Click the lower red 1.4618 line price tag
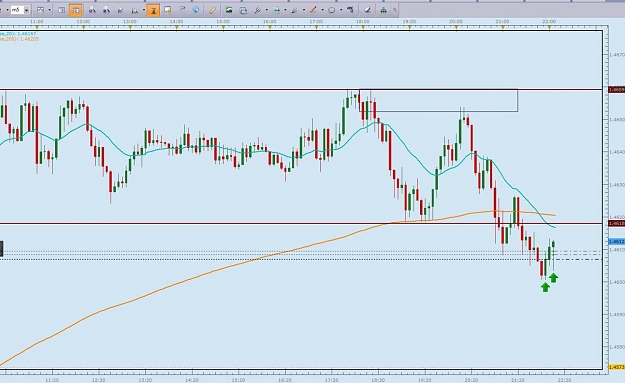 (x=617, y=224)
